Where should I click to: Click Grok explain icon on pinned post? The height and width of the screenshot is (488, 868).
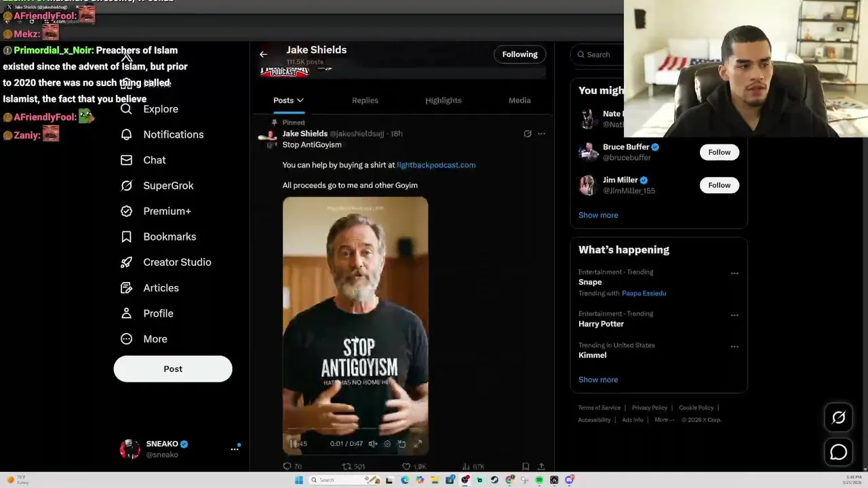528,134
